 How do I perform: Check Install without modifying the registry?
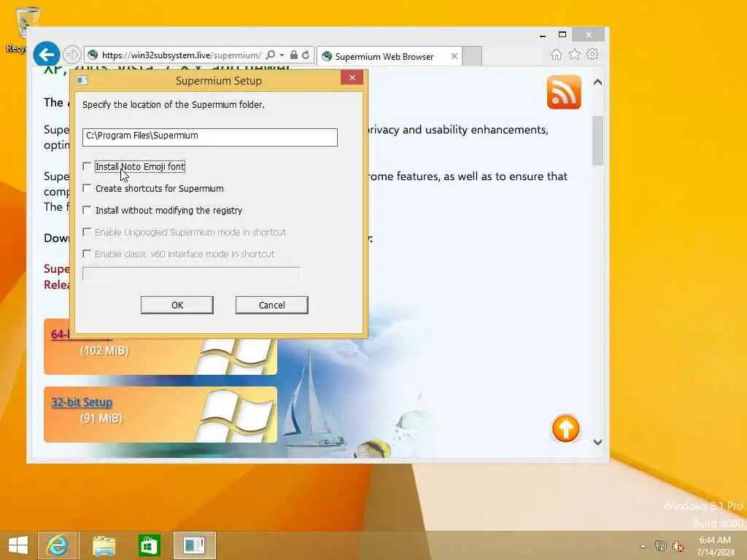[x=87, y=210]
